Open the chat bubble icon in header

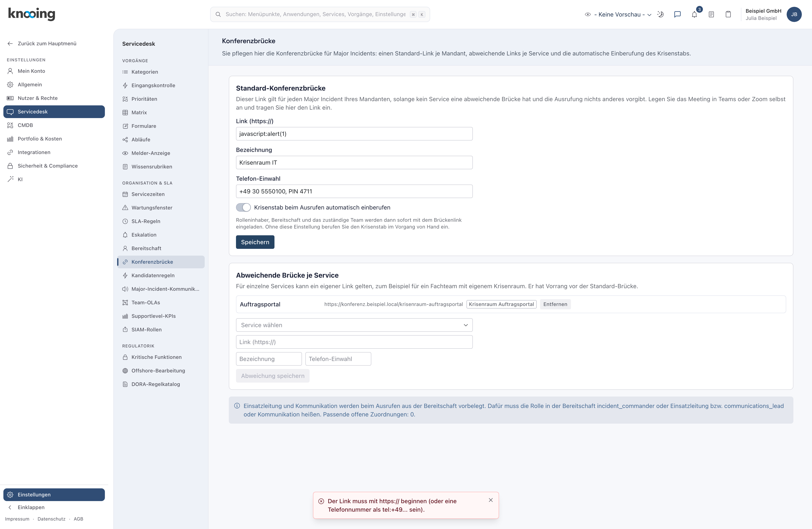[x=677, y=14]
